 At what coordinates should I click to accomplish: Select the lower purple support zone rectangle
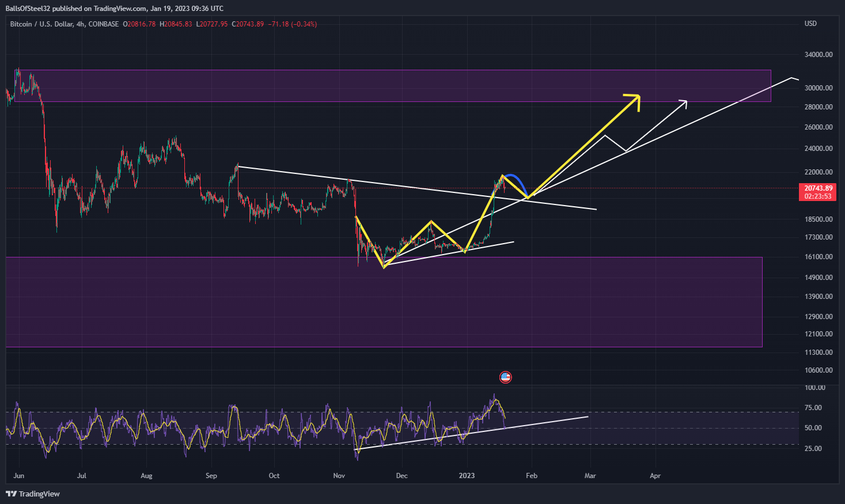pyautogui.click(x=384, y=302)
